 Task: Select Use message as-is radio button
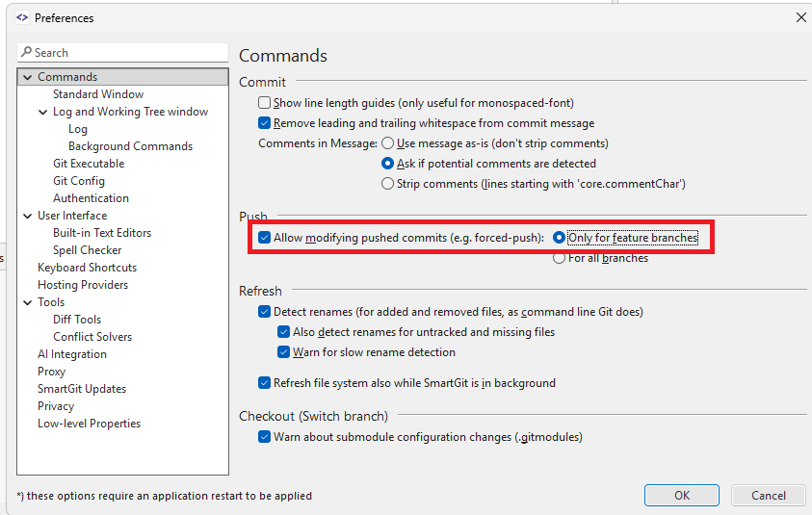pos(388,143)
